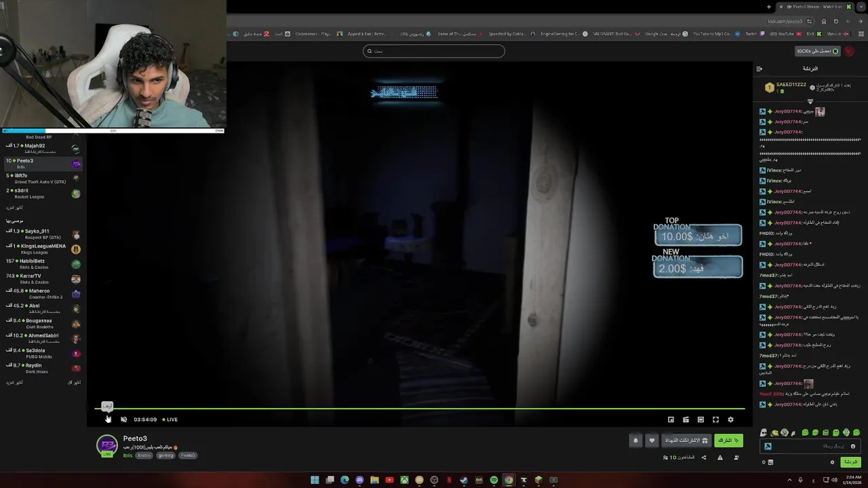
Task: Click the Peeto3 channel avatar below the player
Action: (x=106, y=445)
